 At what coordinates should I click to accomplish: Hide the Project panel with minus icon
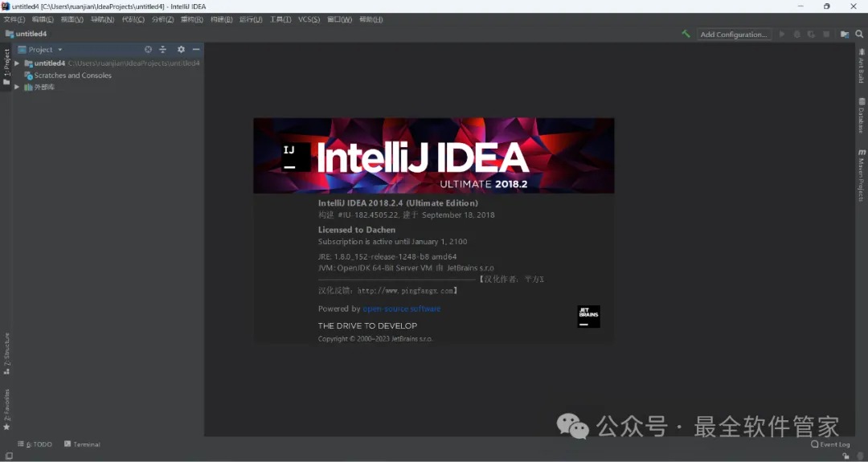pos(196,49)
